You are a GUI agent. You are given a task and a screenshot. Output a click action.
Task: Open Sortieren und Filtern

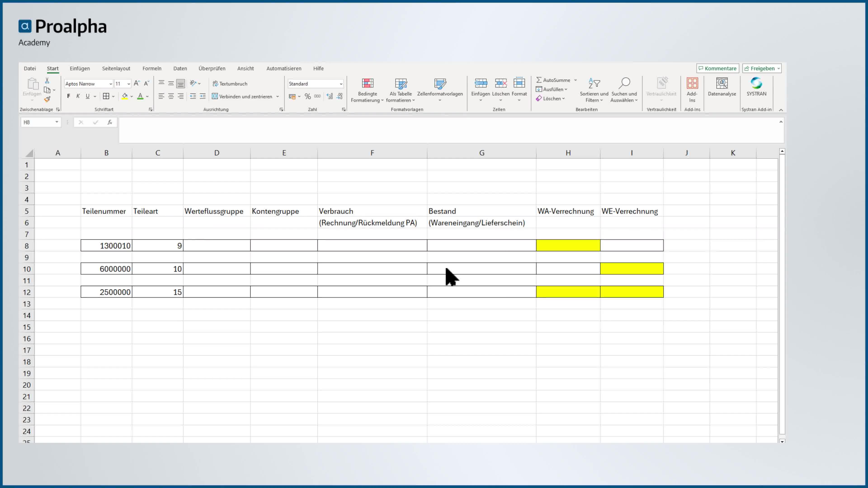tap(594, 90)
